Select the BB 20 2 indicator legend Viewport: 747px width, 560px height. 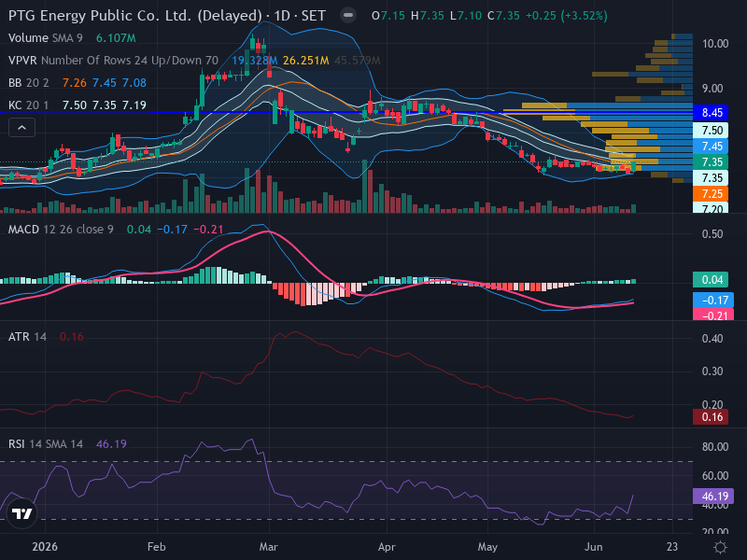coord(29,83)
